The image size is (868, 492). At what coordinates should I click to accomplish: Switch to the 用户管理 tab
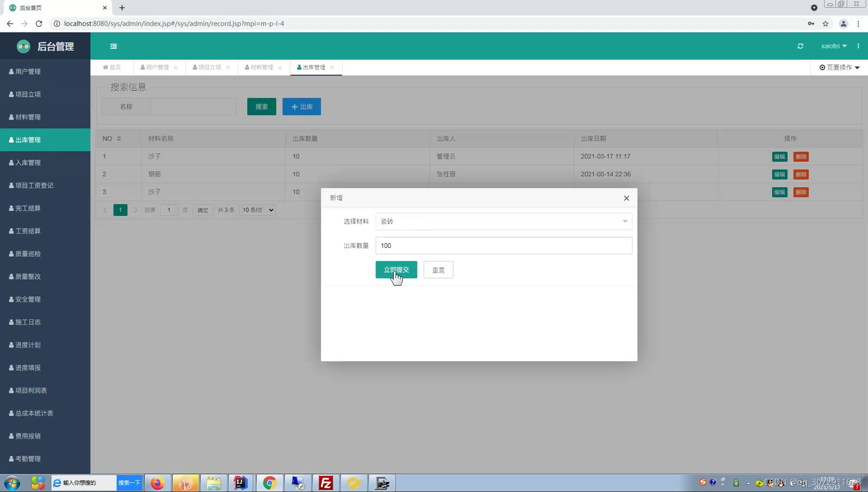tap(155, 67)
